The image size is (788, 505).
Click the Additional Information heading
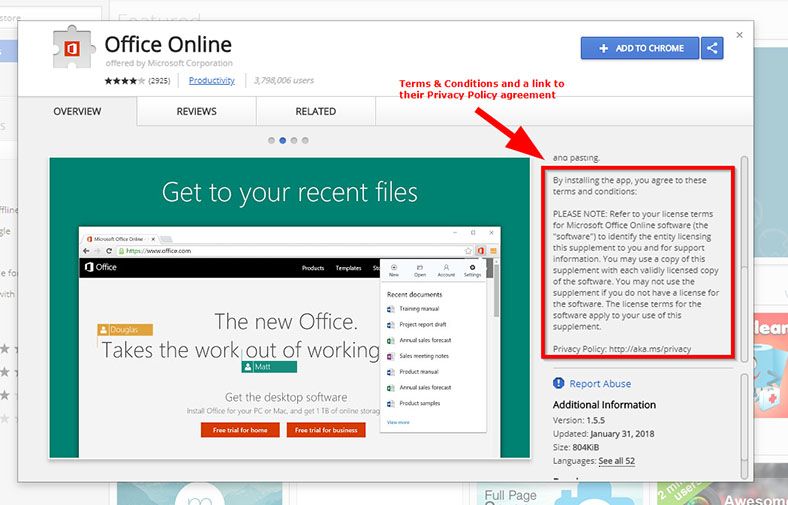(x=604, y=405)
